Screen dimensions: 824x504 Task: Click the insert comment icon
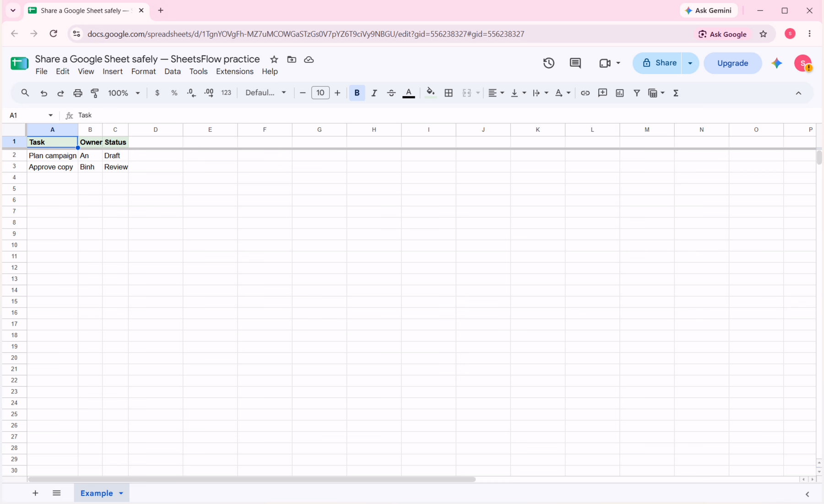602,93
